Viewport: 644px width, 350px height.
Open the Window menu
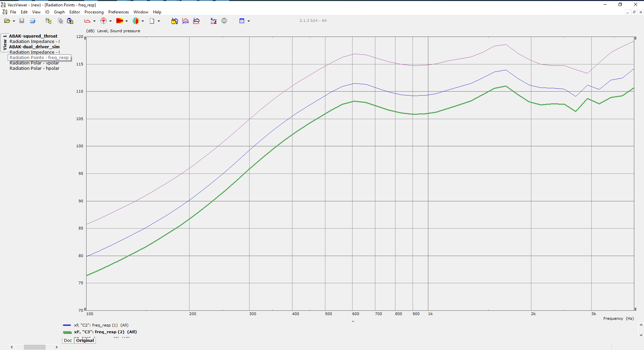pyautogui.click(x=141, y=12)
